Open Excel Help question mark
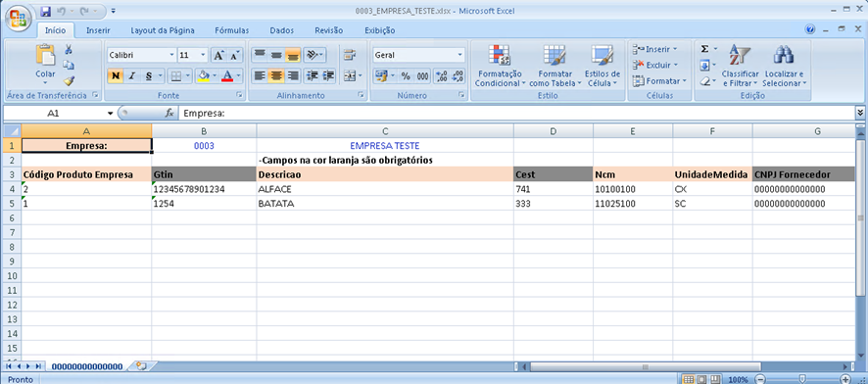Screen dimensions: 868x384 [810, 29]
